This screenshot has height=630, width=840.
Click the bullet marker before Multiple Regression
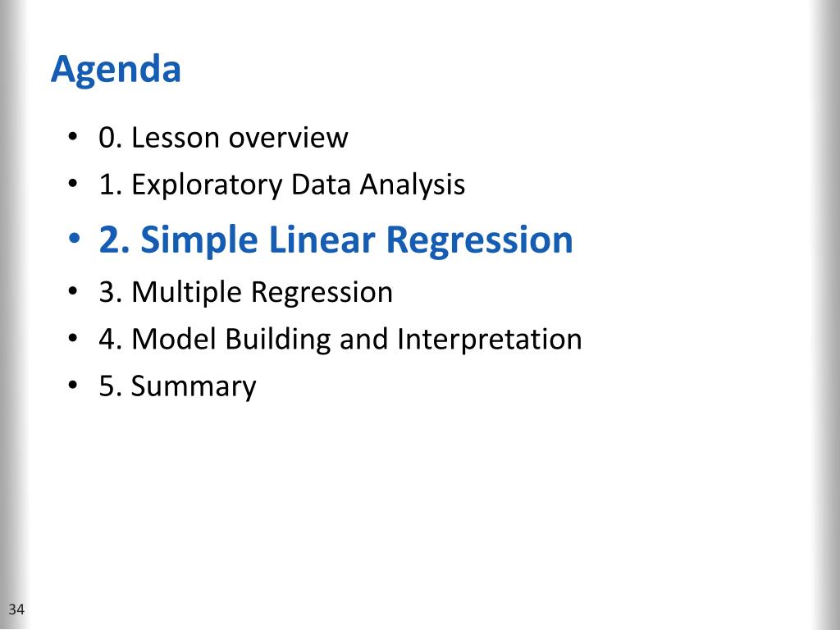[73, 291]
